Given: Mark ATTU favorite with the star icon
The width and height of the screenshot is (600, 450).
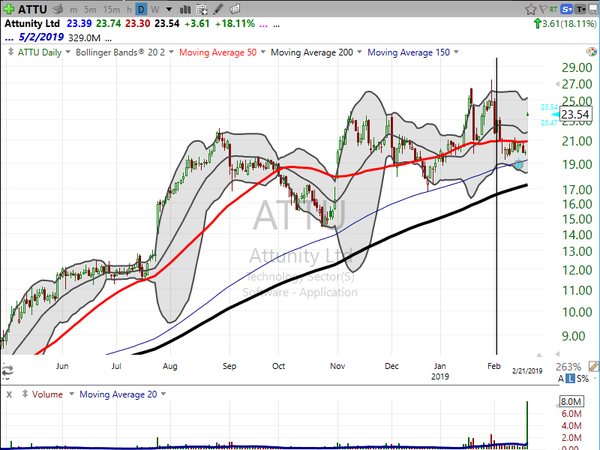Looking at the screenshot, I should [530, 9].
